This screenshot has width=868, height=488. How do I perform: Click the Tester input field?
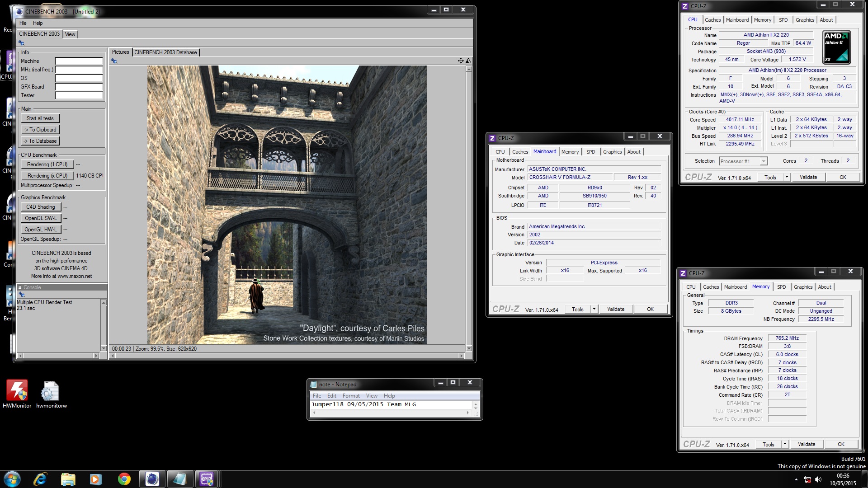click(79, 95)
